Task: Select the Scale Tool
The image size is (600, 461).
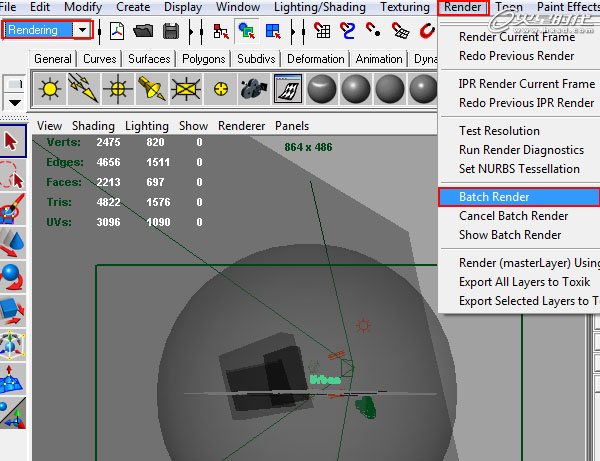Action: point(12,311)
